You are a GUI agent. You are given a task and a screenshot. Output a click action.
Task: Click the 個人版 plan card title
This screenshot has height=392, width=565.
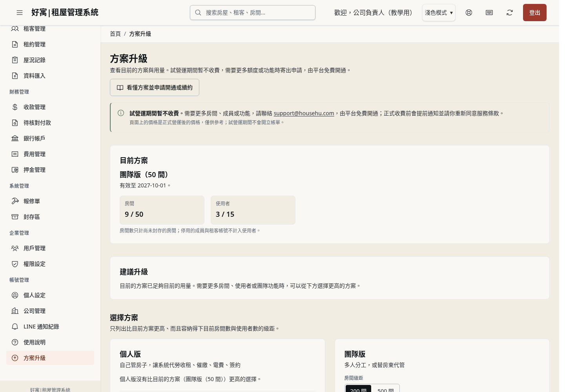click(130, 354)
